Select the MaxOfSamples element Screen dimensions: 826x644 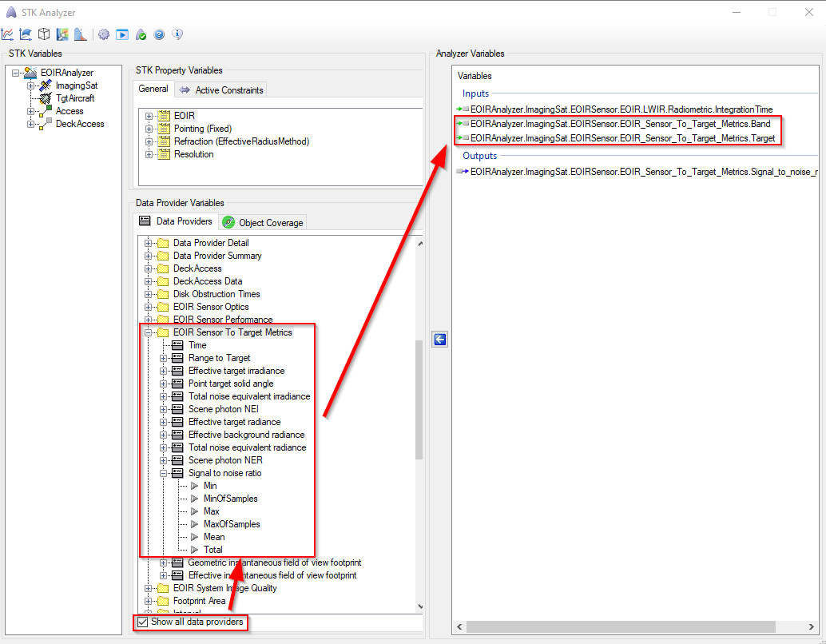pyautogui.click(x=232, y=524)
